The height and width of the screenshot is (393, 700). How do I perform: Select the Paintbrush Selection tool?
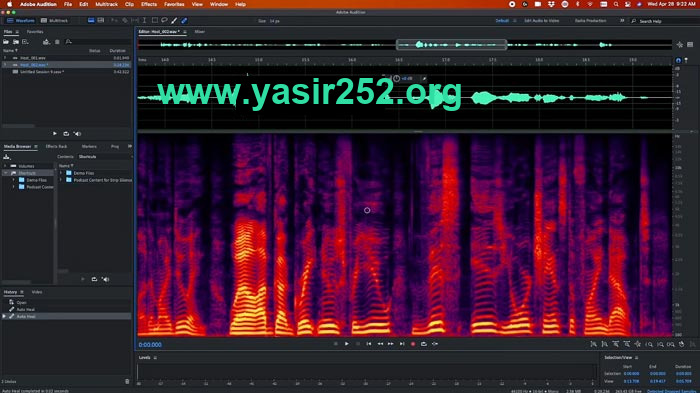pyautogui.click(x=174, y=21)
